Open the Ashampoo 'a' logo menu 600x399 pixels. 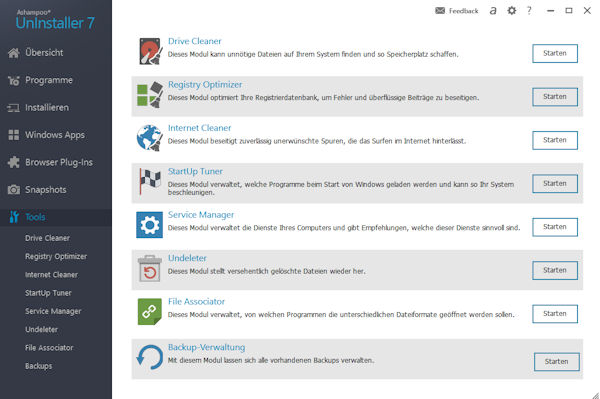pos(493,11)
